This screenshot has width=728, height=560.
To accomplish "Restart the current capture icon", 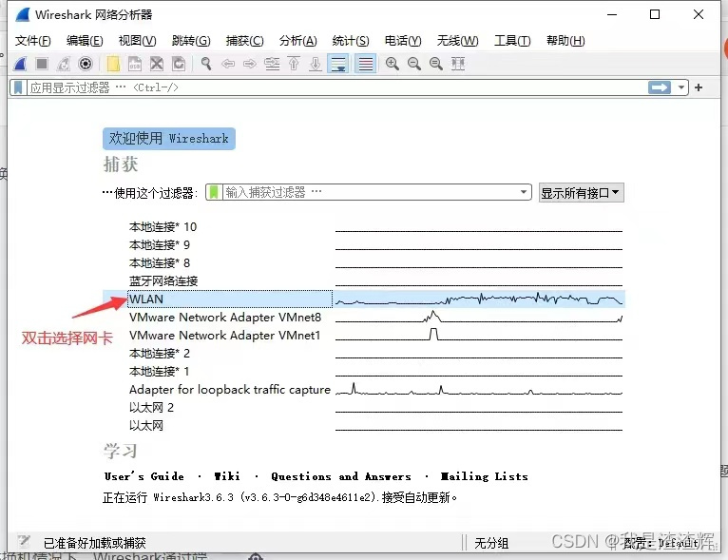I will [x=64, y=64].
